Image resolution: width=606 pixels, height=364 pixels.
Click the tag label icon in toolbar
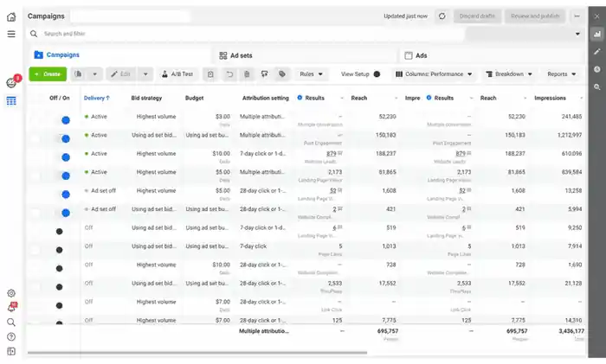click(x=282, y=74)
